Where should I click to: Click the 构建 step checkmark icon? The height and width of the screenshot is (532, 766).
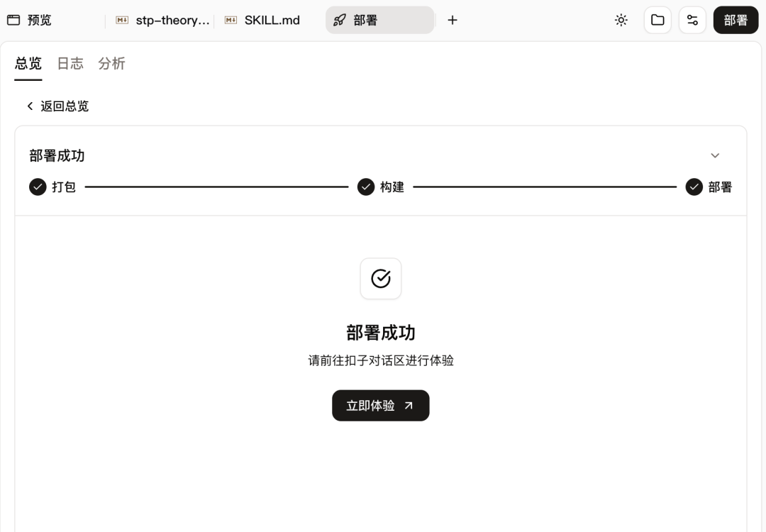pos(366,187)
